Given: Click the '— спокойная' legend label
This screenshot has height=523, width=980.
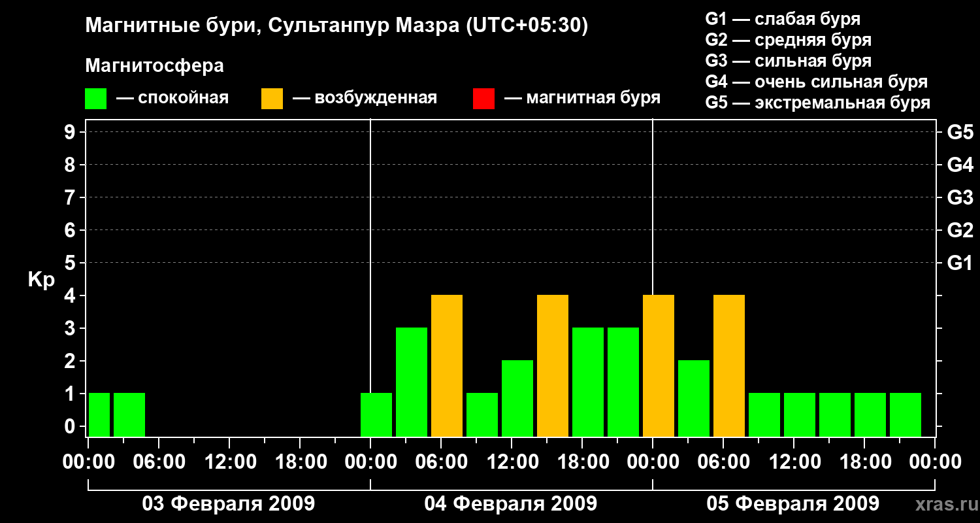Looking at the screenshot, I should [x=172, y=99].
